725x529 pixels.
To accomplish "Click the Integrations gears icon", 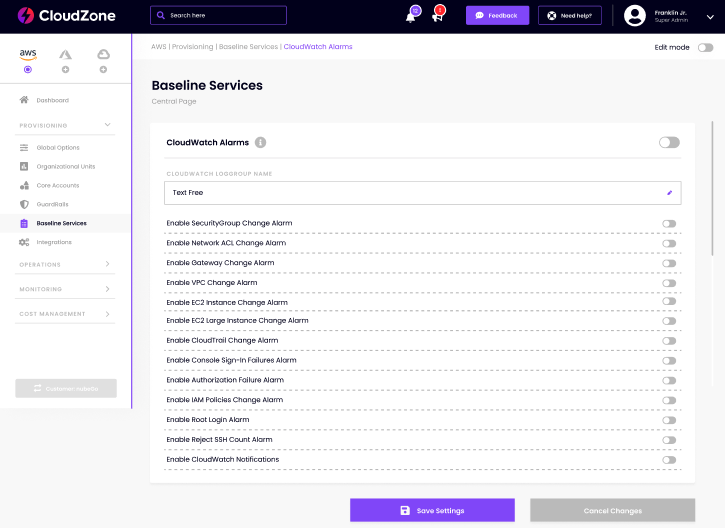I will point(24,242).
